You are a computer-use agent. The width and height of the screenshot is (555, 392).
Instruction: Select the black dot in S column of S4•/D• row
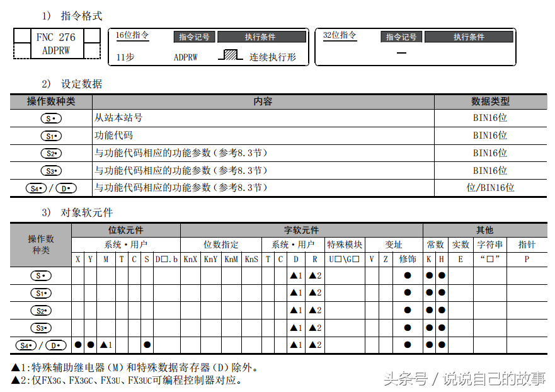147,345
